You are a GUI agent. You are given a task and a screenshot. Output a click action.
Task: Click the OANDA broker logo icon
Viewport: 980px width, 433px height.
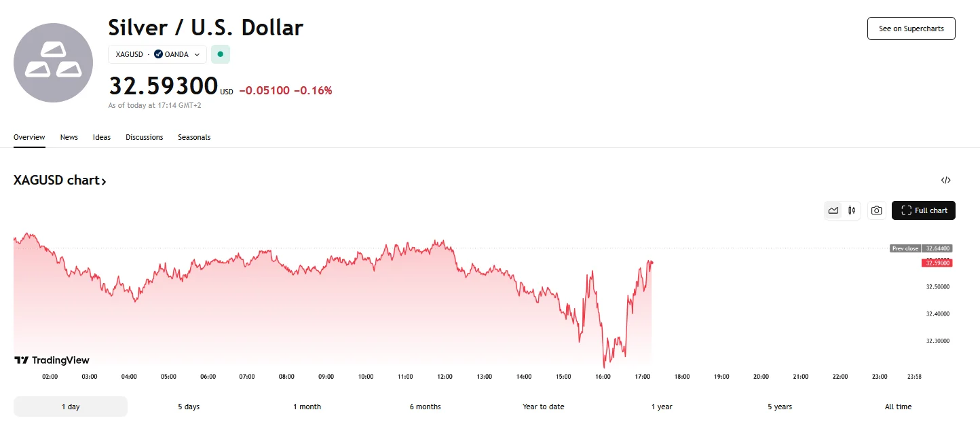tap(157, 54)
